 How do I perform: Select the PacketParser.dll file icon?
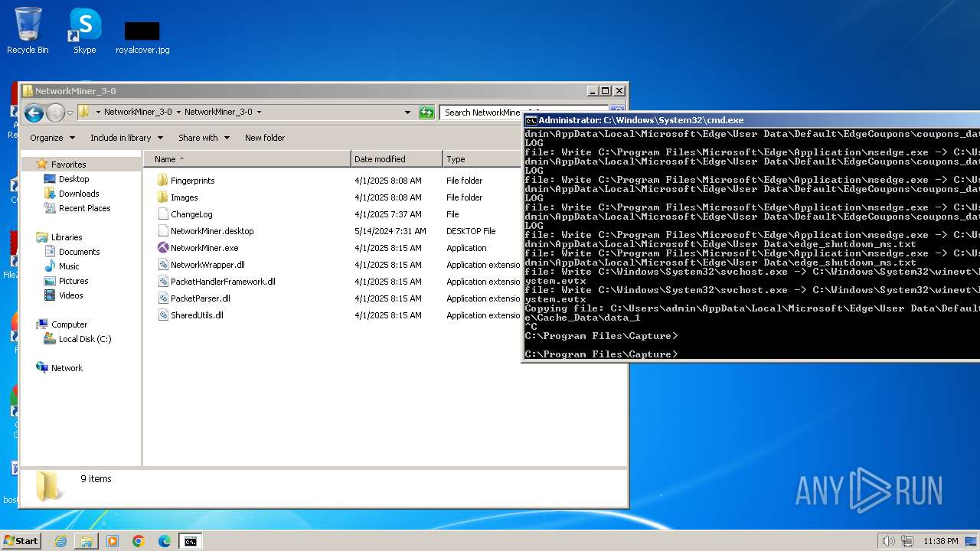(162, 298)
